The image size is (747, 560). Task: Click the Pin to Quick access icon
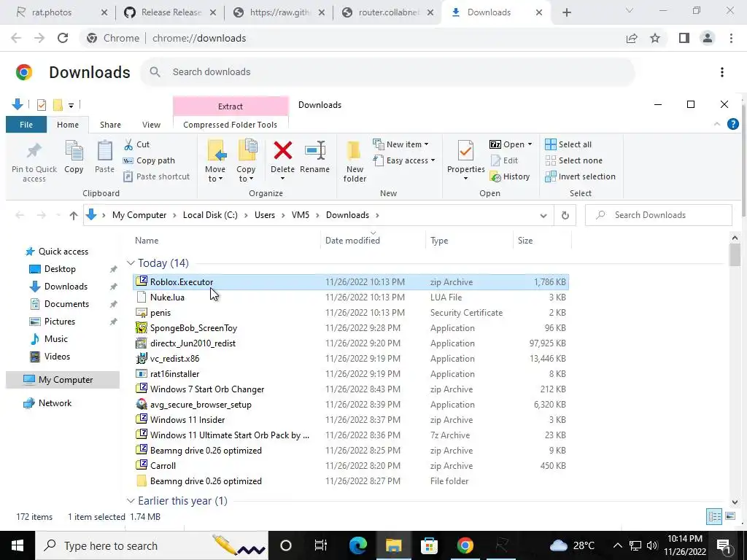click(34, 150)
